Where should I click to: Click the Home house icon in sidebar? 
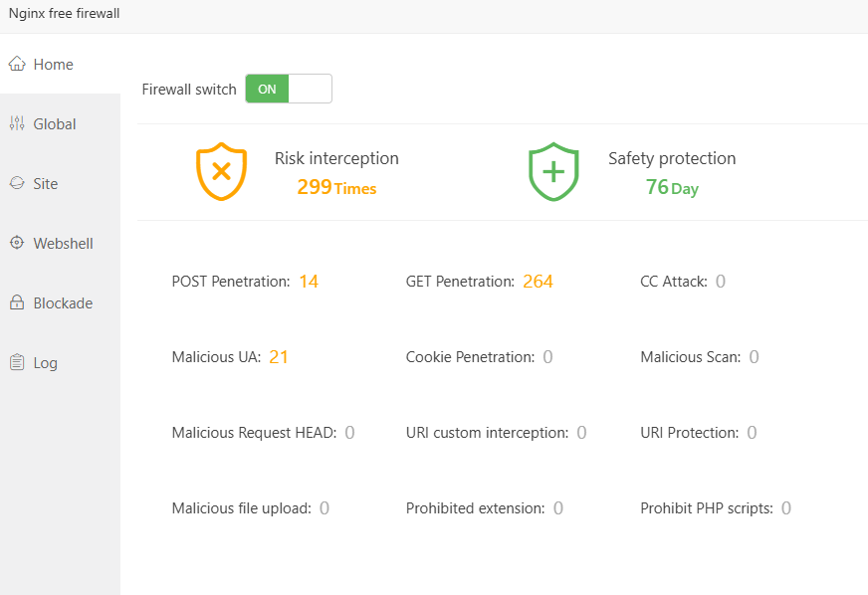click(16, 64)
